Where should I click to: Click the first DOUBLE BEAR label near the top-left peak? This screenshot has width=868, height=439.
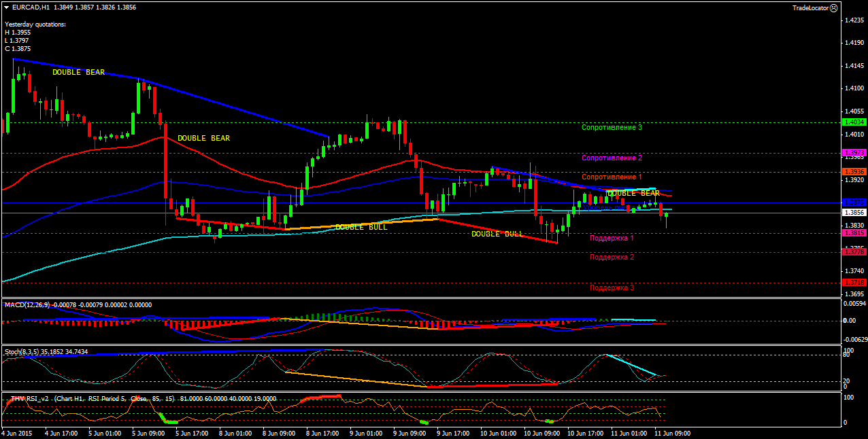point(79,72)
